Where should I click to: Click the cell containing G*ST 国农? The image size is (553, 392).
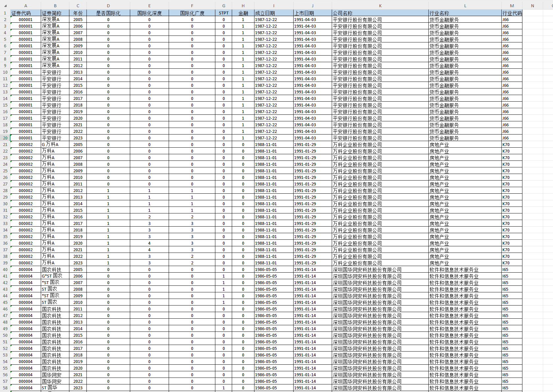click(55, 276)
